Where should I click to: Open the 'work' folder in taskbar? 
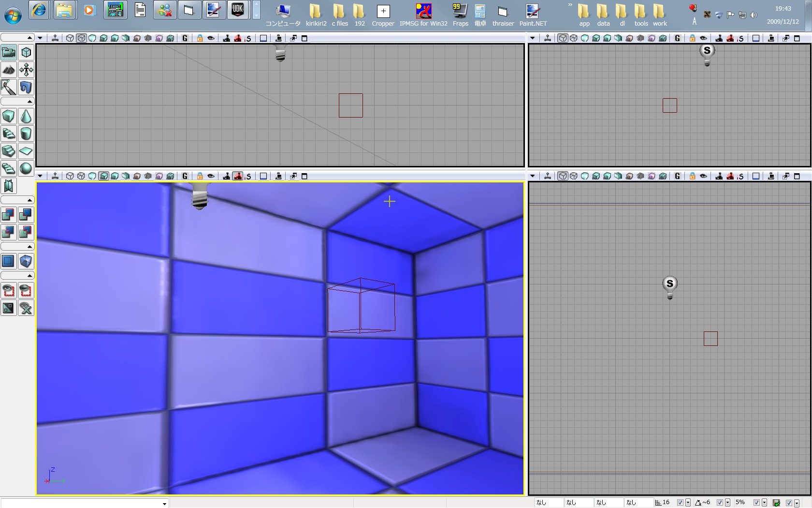659,15
